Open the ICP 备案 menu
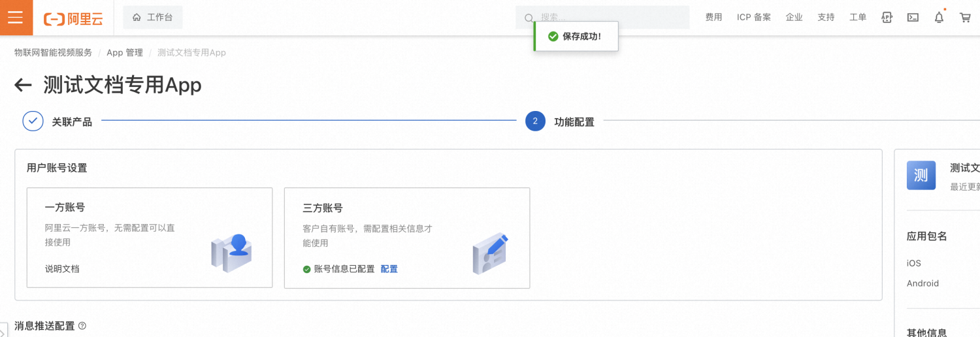This screenshot has height=337, width=980. (x=754, y=18)
